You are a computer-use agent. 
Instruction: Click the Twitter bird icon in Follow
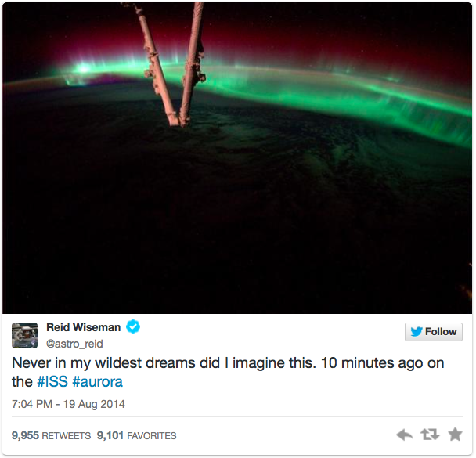(x=416, y=332)
